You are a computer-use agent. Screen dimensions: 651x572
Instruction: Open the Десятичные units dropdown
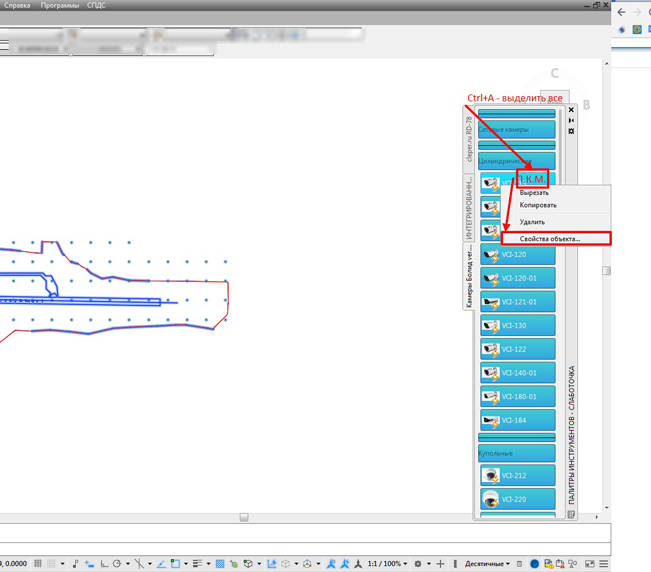485,564
